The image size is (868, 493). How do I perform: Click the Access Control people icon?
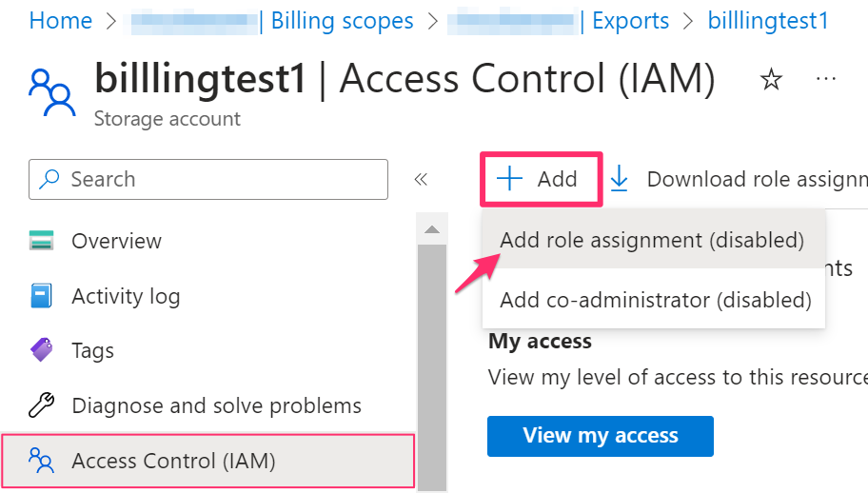42,462
